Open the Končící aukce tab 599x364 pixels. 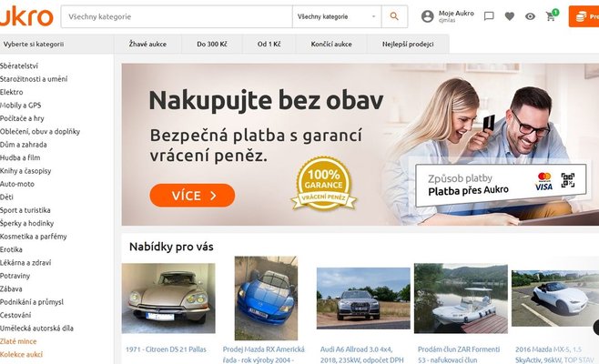pyautogui.click(x=331, y=44)
